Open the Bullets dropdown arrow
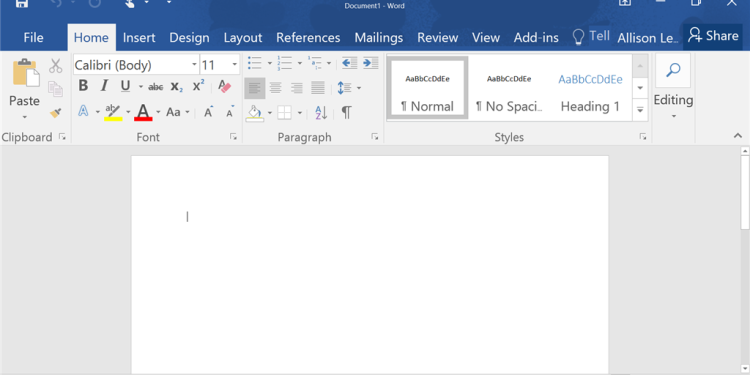The image size is (750, 375). (269, 63)
